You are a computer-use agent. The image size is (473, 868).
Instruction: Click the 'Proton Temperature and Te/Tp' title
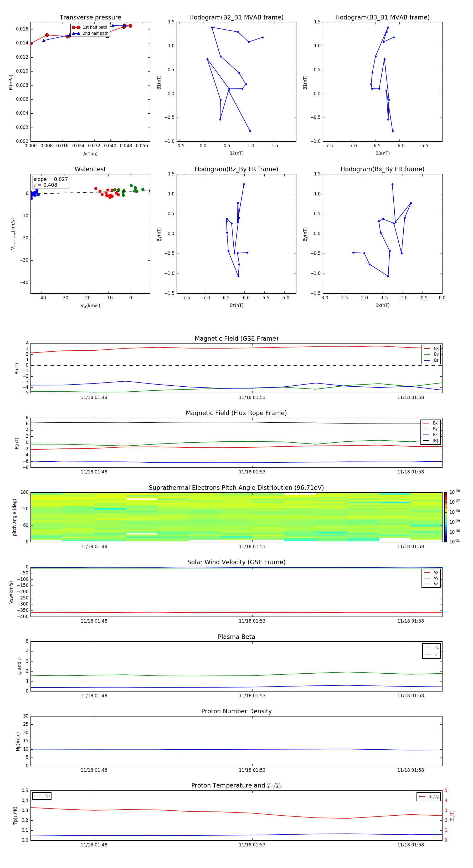pos(236,785)
